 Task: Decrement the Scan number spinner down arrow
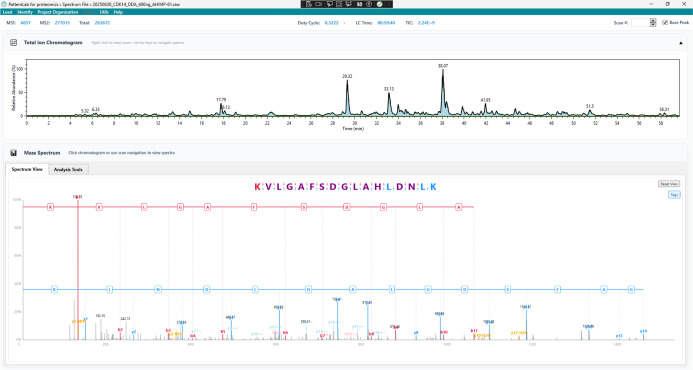coord(653,24)
